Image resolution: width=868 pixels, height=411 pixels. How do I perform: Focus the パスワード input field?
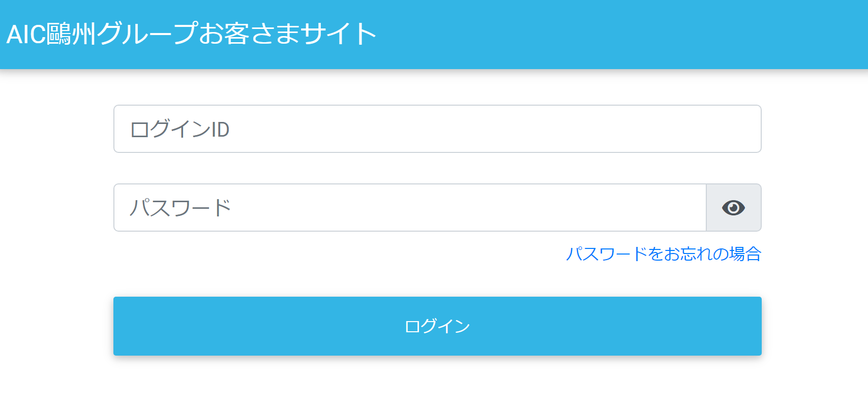coord(409,208)
